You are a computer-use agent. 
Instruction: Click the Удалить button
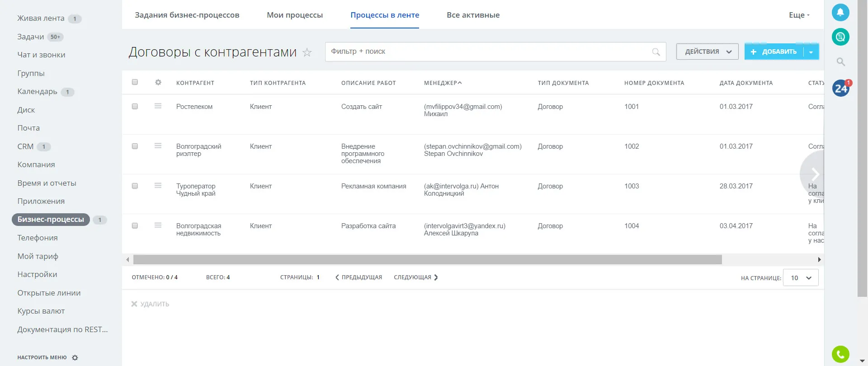point(150,304)
